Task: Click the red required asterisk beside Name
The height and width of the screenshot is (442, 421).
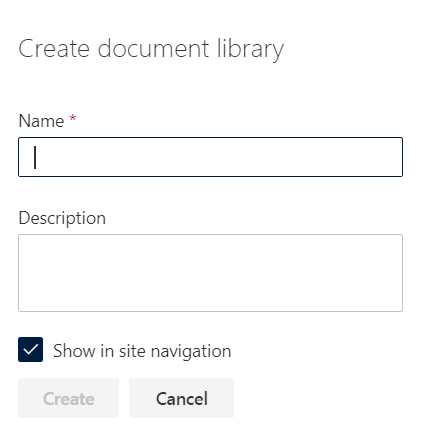Action: click(x=73, y=118)
